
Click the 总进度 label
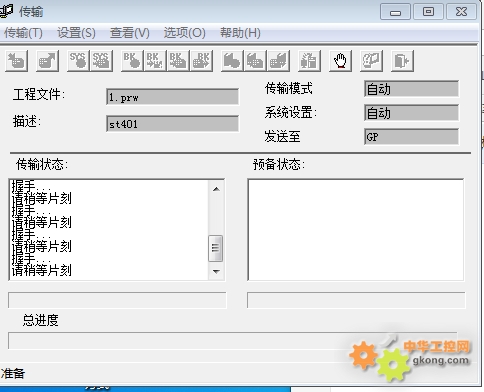40,320
